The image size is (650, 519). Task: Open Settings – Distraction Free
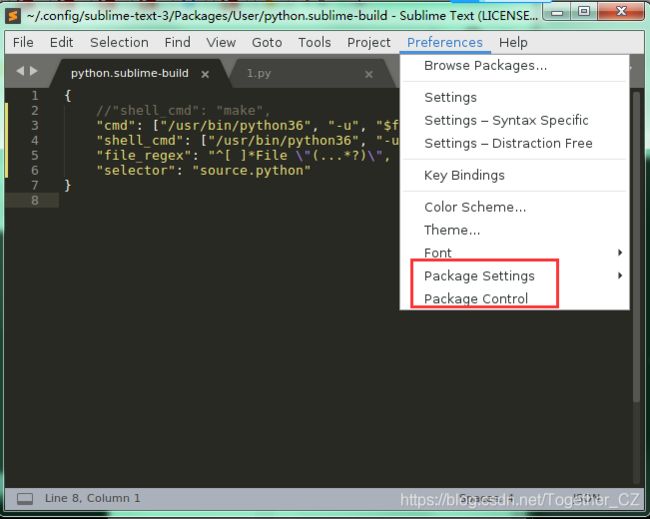coord(514,143)
